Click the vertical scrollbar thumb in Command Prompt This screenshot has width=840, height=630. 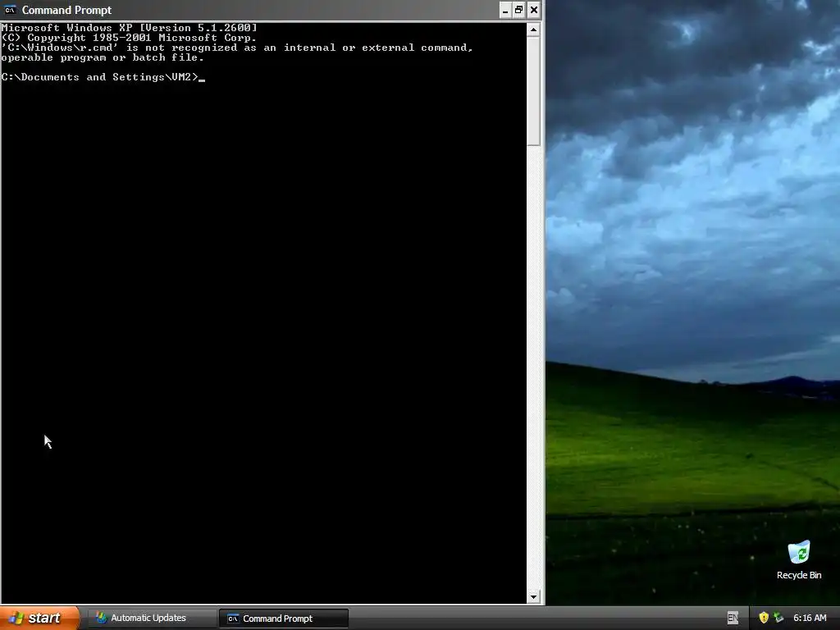click(533, 91)
